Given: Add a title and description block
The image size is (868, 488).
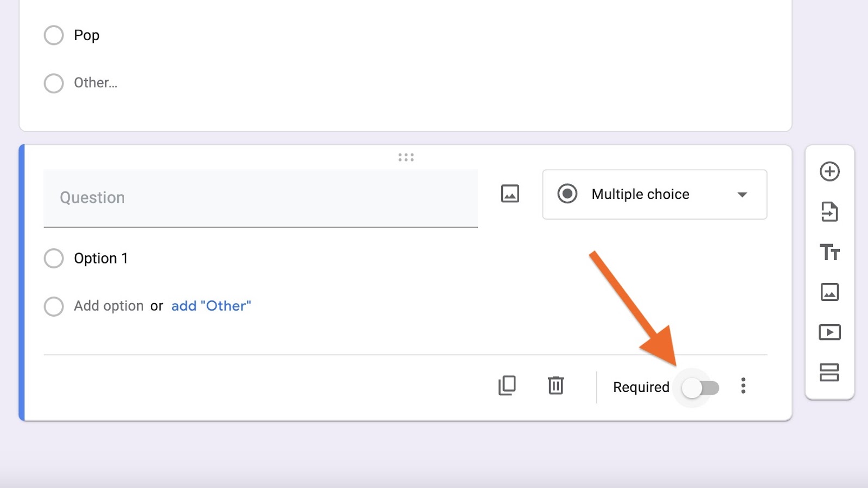Looking at the screenshot, I should pyautogui.click(x=829, y=252).
